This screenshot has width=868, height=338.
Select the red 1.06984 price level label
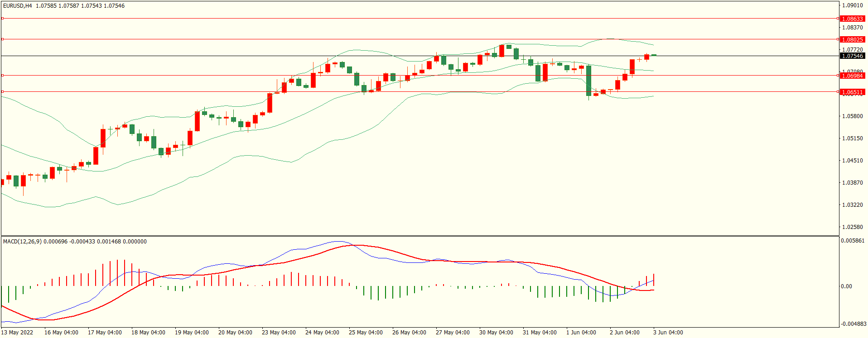[x=852, y=76]
